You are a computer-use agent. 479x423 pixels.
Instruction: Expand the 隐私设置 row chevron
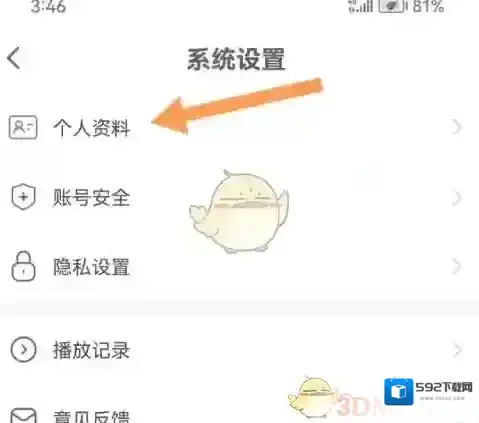[x=458, y=266]
